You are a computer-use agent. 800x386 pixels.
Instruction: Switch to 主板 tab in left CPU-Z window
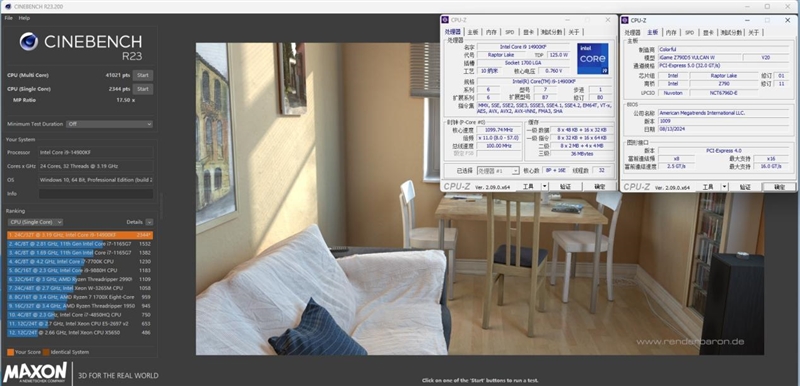[473, 32]
